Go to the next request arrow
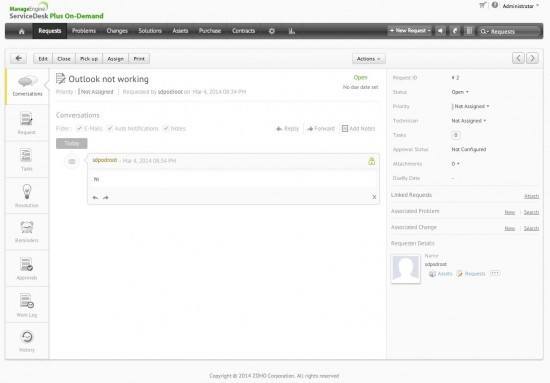This screenshot has width=550, height=383. tap(532, 58)
